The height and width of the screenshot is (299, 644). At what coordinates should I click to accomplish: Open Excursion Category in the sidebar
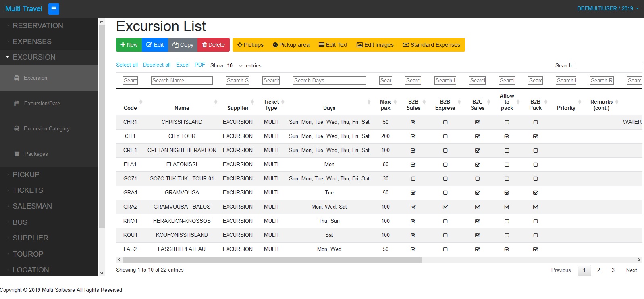(46, 129)
